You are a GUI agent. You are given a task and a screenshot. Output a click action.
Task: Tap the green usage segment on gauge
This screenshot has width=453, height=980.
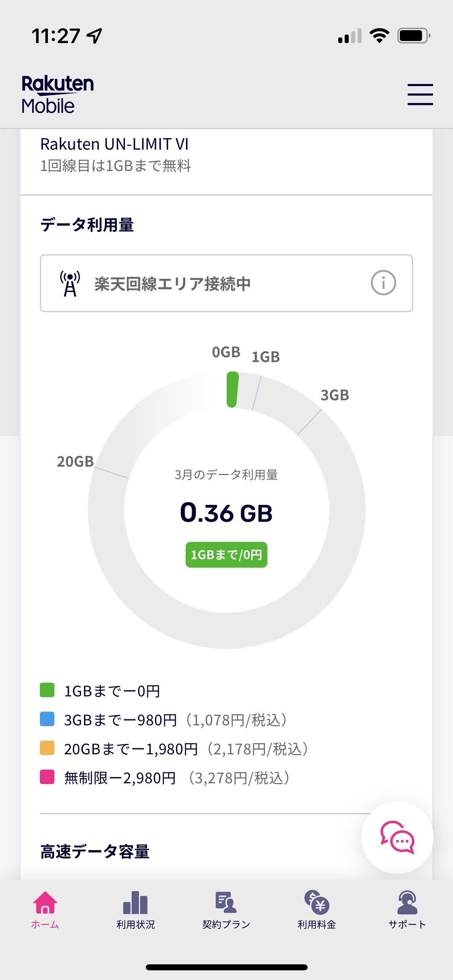click(232, 389)
